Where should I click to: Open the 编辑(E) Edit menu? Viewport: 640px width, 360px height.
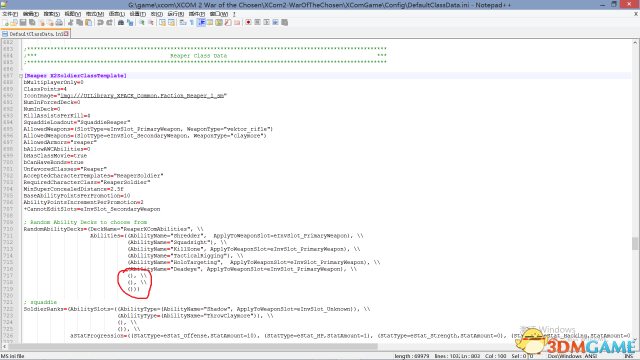31,14
